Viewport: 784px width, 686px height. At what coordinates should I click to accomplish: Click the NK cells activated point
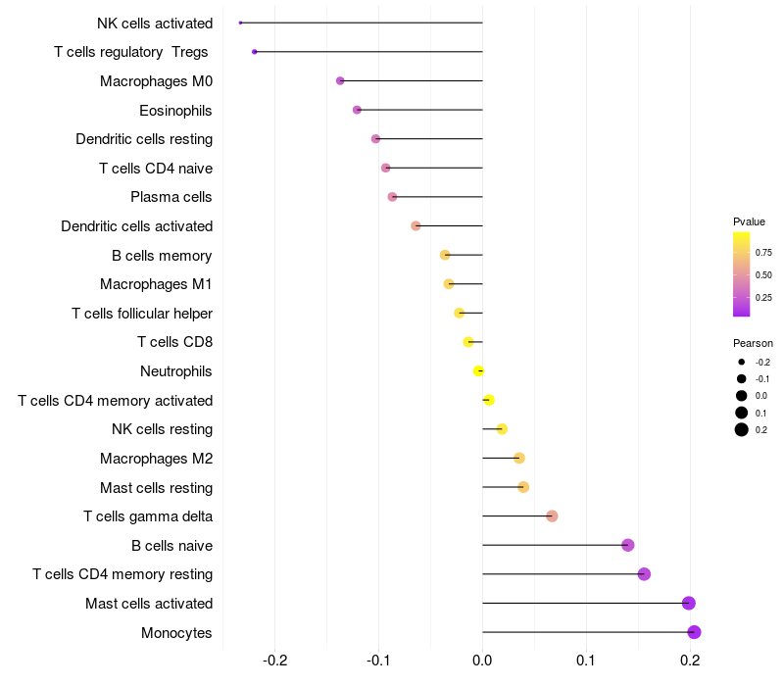click(240, 23)
